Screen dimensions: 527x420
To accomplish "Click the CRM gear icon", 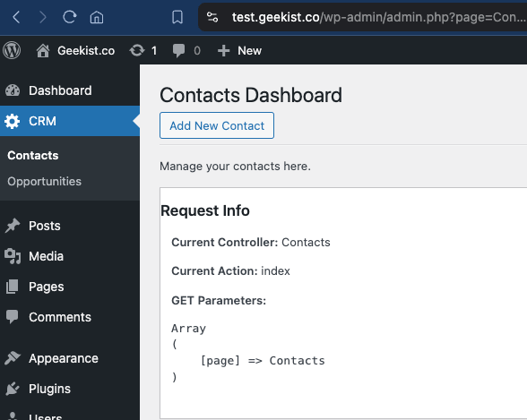I will [13, 121].
